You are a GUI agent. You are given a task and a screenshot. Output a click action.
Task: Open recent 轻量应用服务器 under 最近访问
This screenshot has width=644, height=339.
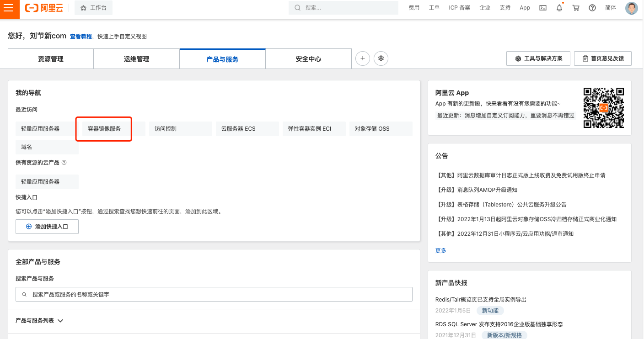point(47,129)
